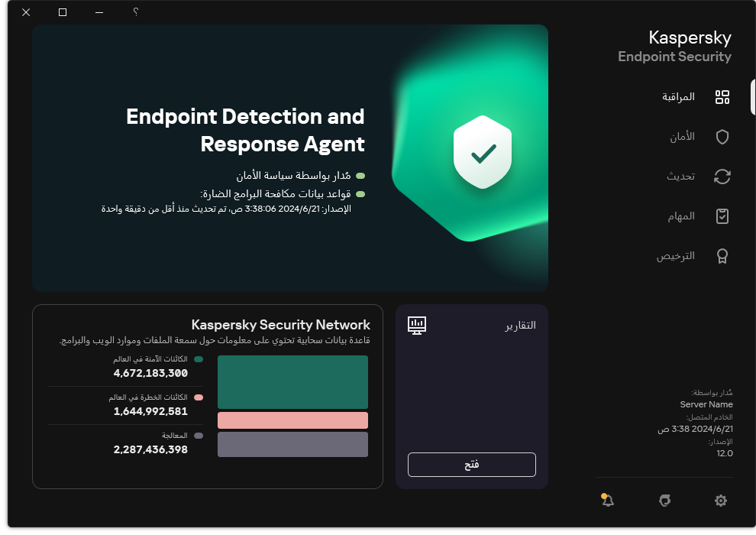Click the Monitoring grid icon in sidebar
756x535 pixels.
[x=722, y=97]
